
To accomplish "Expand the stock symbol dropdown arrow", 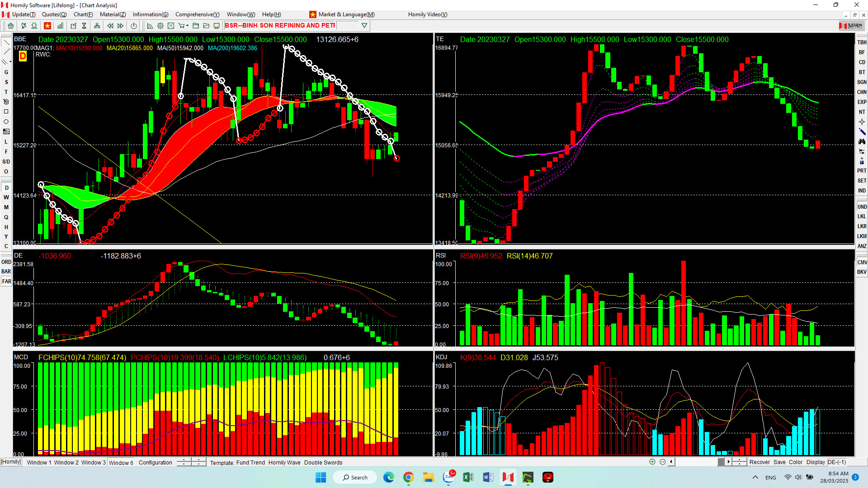I will point(364,26).
